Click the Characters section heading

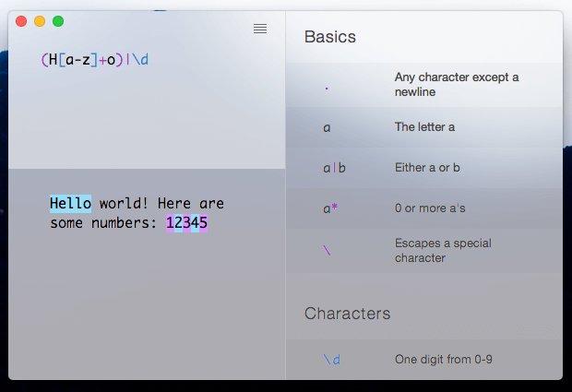(x=347, y=314)
